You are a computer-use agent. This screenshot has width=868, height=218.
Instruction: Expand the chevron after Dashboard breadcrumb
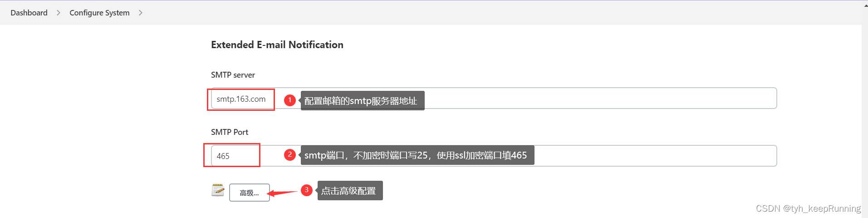pos(59,13)
